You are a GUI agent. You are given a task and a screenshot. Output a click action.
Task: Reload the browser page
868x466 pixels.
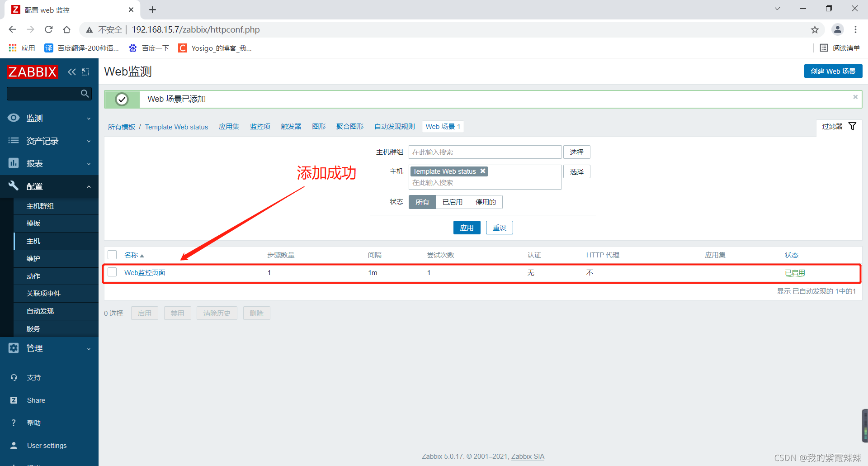coord(48,29)
